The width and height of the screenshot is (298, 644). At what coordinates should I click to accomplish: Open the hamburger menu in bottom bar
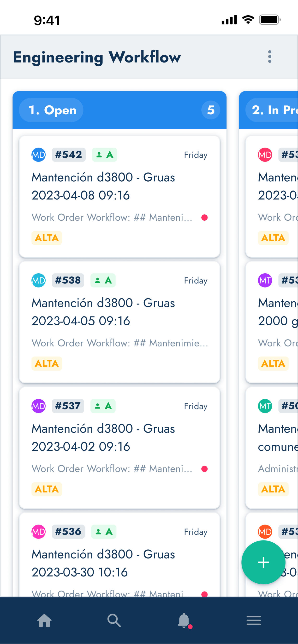(x=254, y=620)
